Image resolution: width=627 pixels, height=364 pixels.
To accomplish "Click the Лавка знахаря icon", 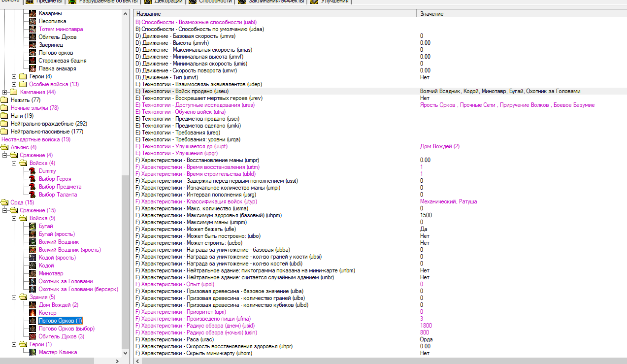I will [33, 68].
